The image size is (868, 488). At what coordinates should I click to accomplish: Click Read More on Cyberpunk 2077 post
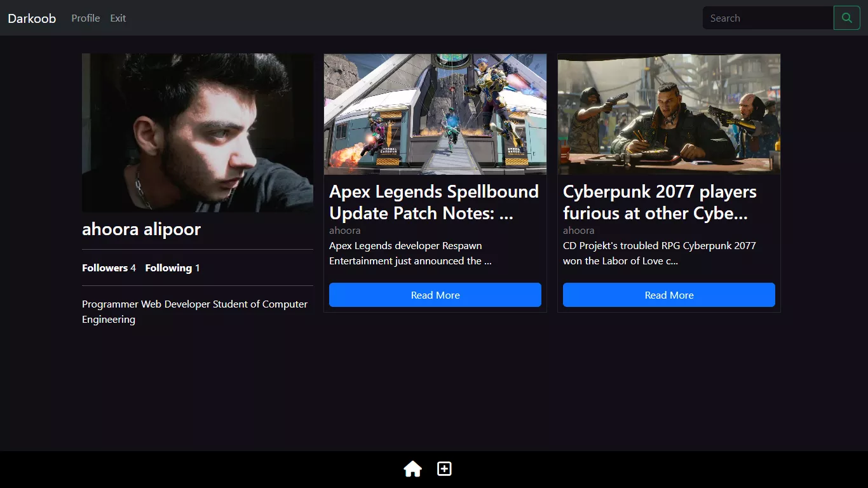669,295
